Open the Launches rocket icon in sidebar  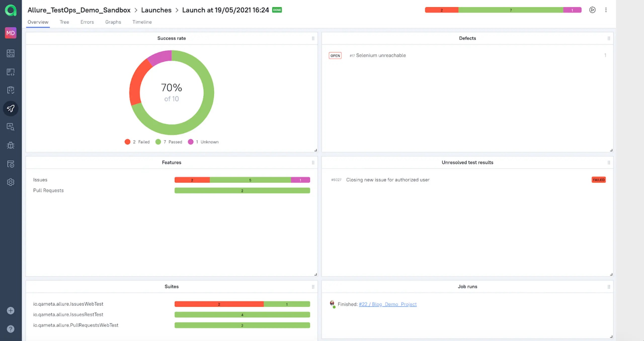click(x=11, y=109)
